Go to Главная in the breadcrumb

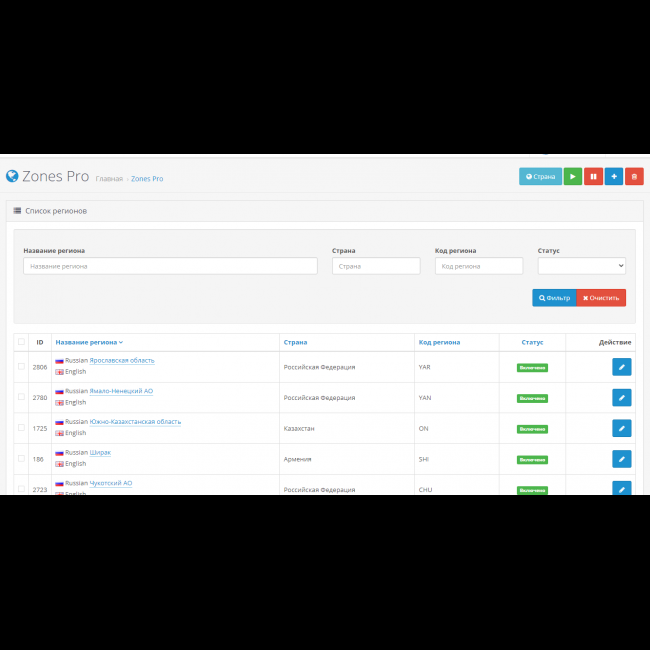click(109, 179)
